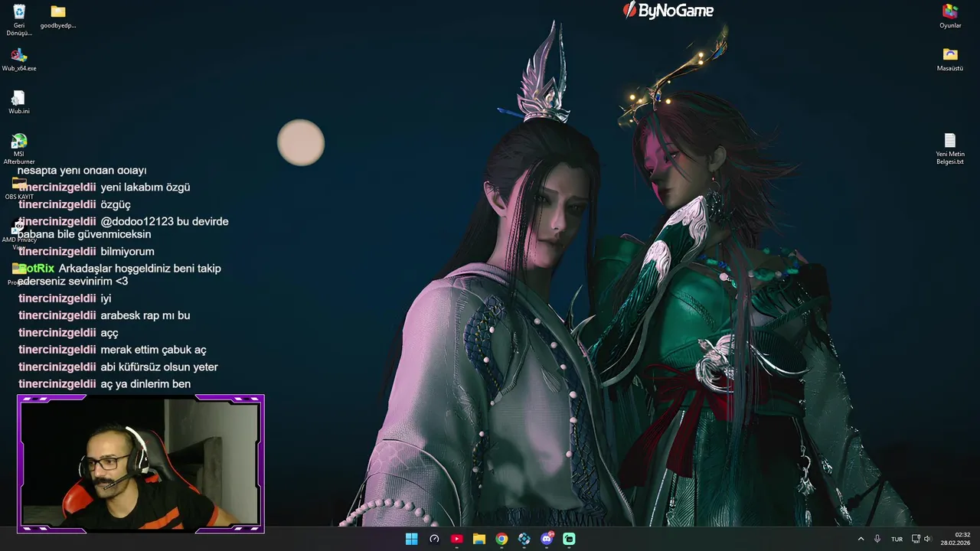Open the Oyunlar desktop icon
This screenshot has width=980, height=551.
tap(950, 17)
